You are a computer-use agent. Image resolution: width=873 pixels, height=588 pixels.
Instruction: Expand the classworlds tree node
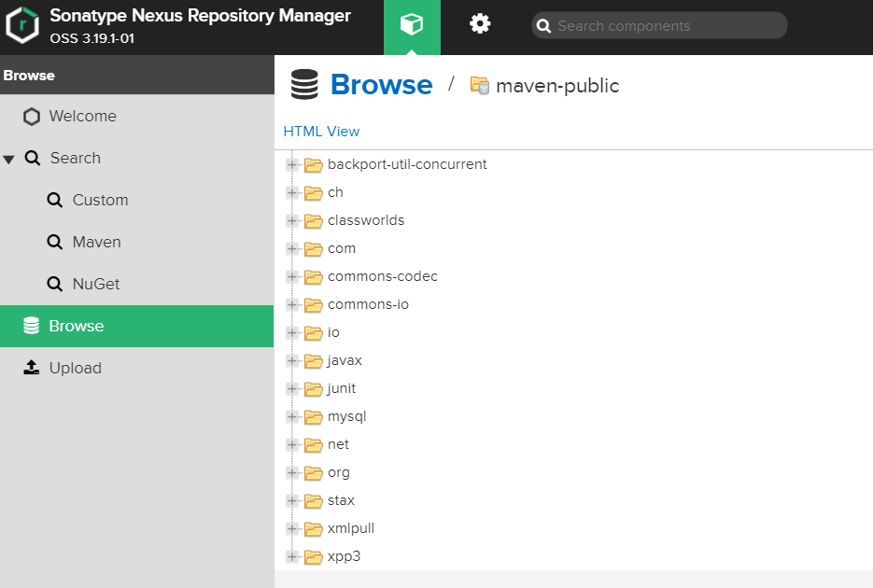click(291, 221)
